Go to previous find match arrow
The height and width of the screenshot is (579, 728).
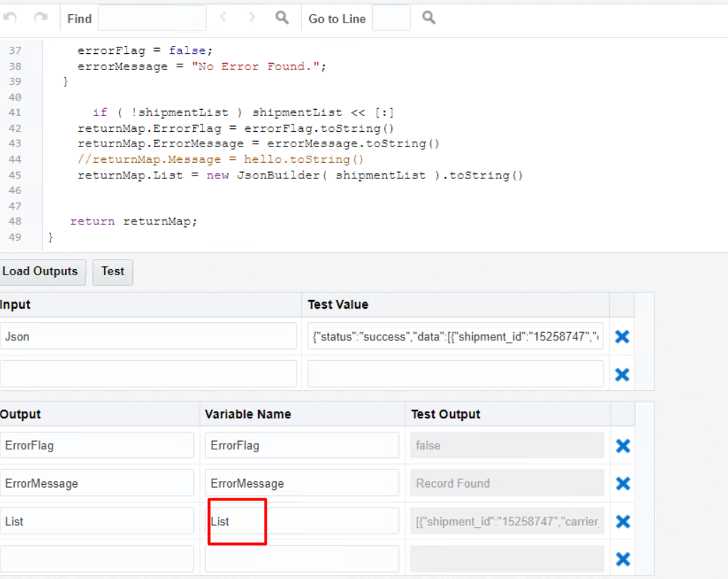[x=224, y=18]
